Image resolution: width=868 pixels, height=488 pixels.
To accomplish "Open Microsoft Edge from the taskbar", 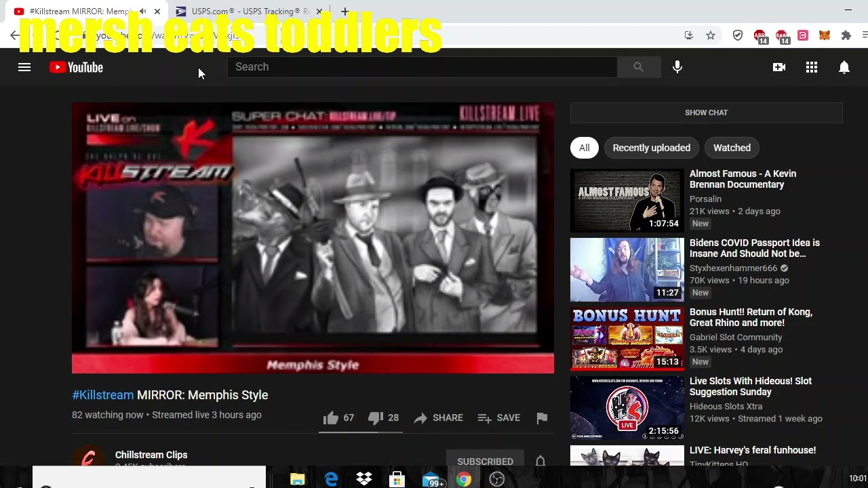I will 331,480.
